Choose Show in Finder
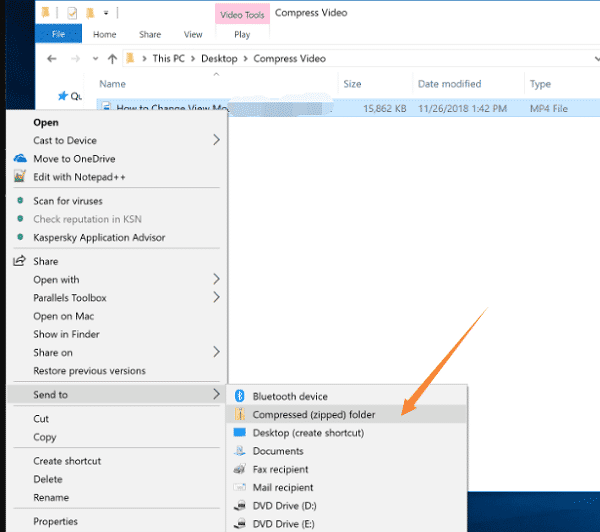 coord(117,334)
